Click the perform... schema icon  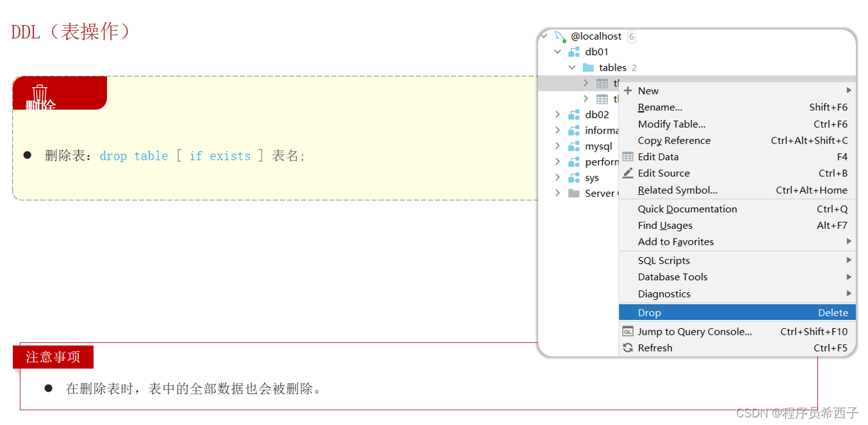pyautogui.click(x=574, y=162)
